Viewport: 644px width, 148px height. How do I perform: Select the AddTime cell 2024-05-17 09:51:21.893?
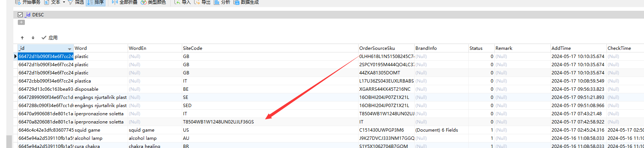click(x=579, y=97)
